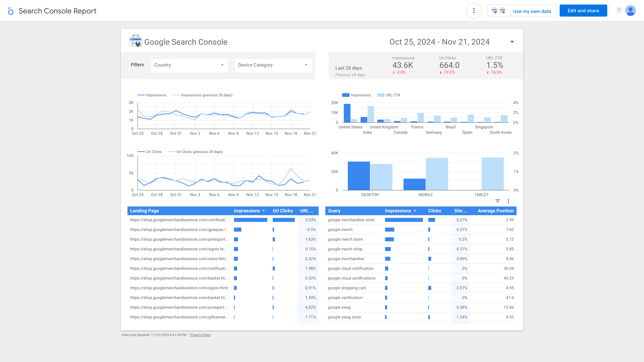Open the date range picker dropdown arrow

point(512,42)
